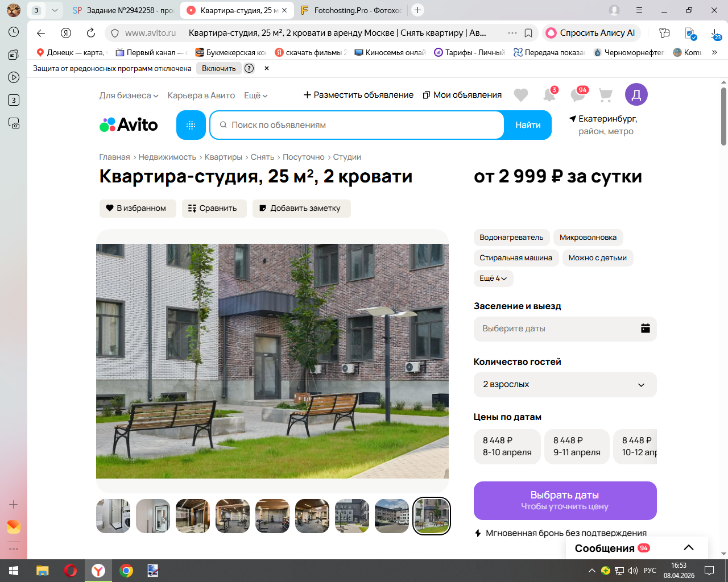Screen dimensions: 728x582
Task: Switch to the Fotohosting.Pro browser tab
Action: [x=351, y=10]
